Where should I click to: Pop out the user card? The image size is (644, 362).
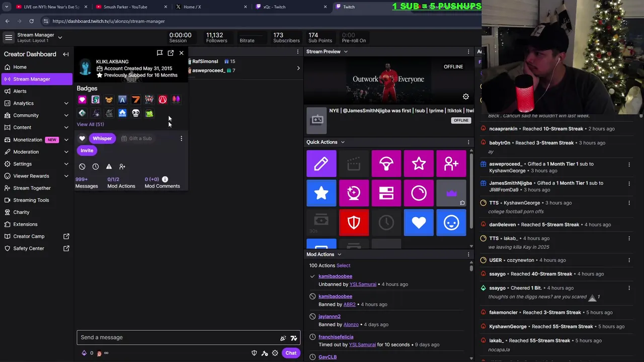[x=171, y=53]
